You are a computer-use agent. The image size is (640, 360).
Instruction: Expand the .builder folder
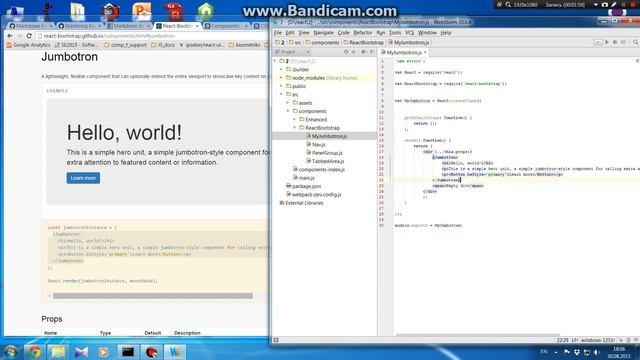click(281, 70)
